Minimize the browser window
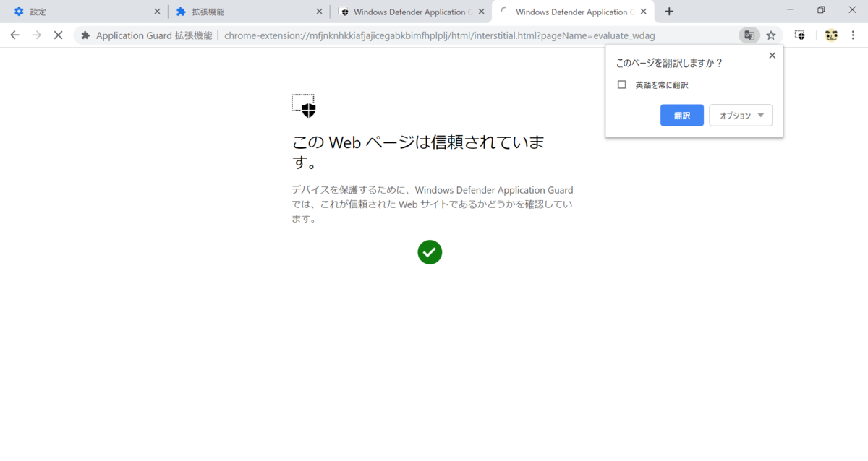The image size is (868, 461). point(790,9)
